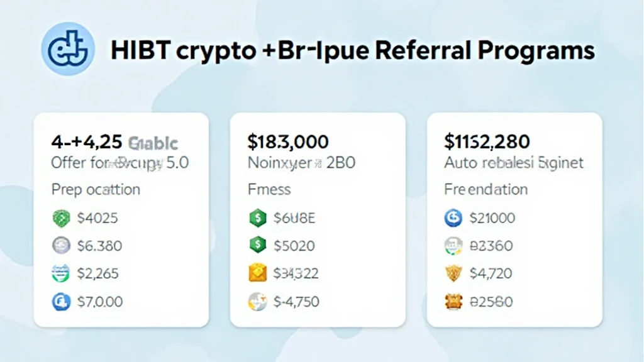Click the blue G icon beside $21000
The image size is (644, 362).
(453, 218)
